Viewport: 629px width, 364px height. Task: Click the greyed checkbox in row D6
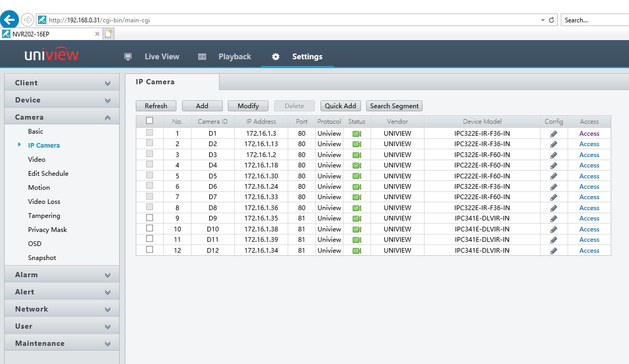150,186
